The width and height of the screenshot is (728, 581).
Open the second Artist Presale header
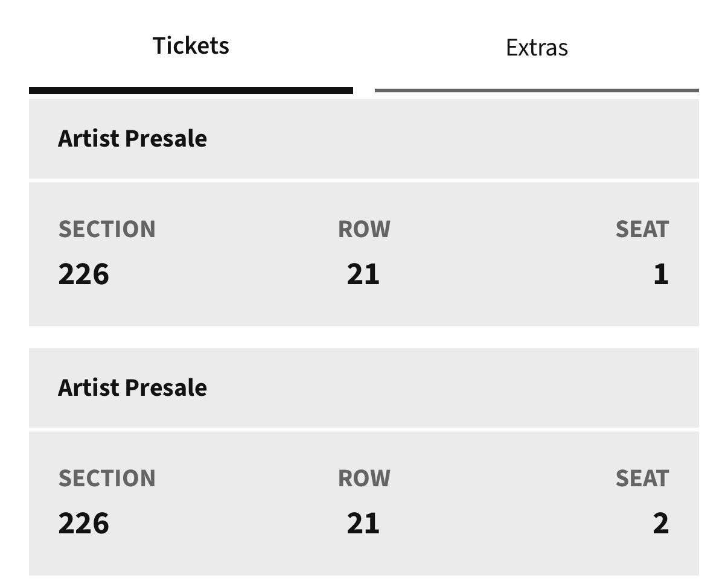(363, 388)
